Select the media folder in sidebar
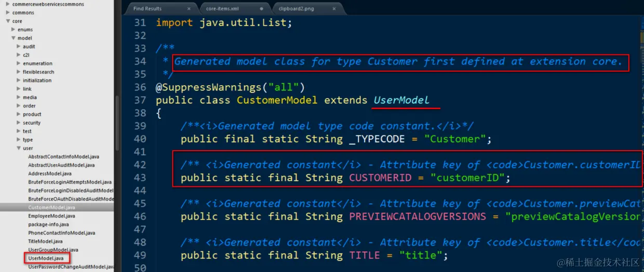 click(x=30, y=97)
